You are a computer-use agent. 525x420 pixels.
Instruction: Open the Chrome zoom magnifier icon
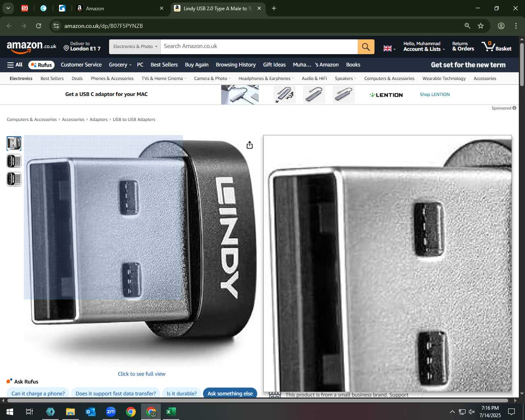pos(467,26)
